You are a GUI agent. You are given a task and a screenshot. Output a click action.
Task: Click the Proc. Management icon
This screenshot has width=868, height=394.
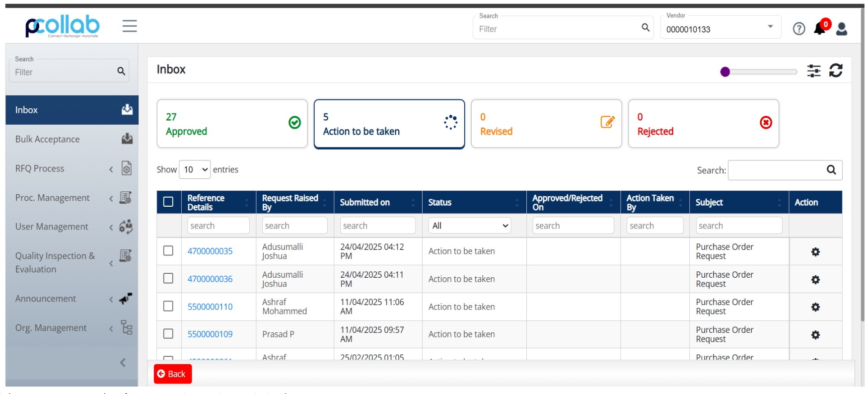126,198
